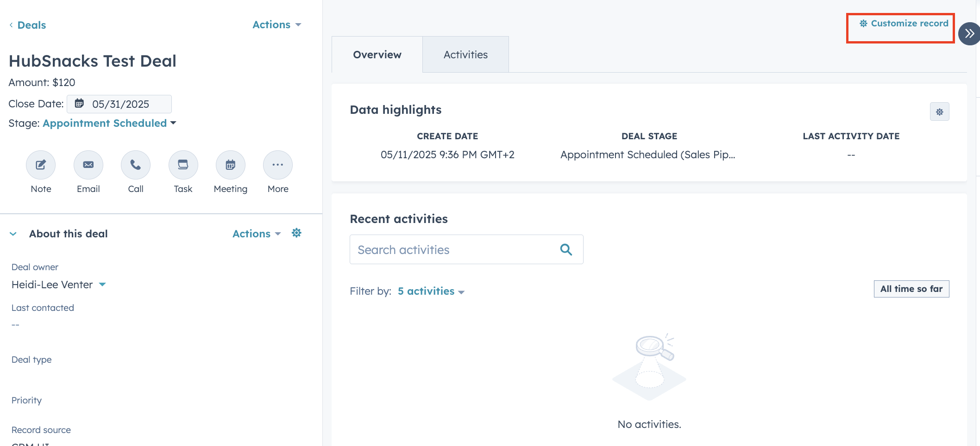Switch to the Activities tab
Viewport: 980px width, 446px height.
click(465, 55)
